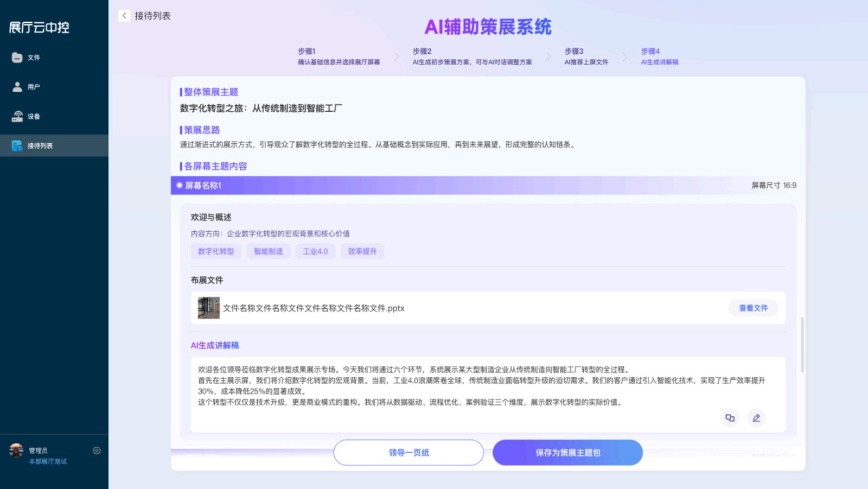Click the chevron between 步骤1 and 步骤2
868x489 pixels.
pyautogui.click(x=397, y=56)
